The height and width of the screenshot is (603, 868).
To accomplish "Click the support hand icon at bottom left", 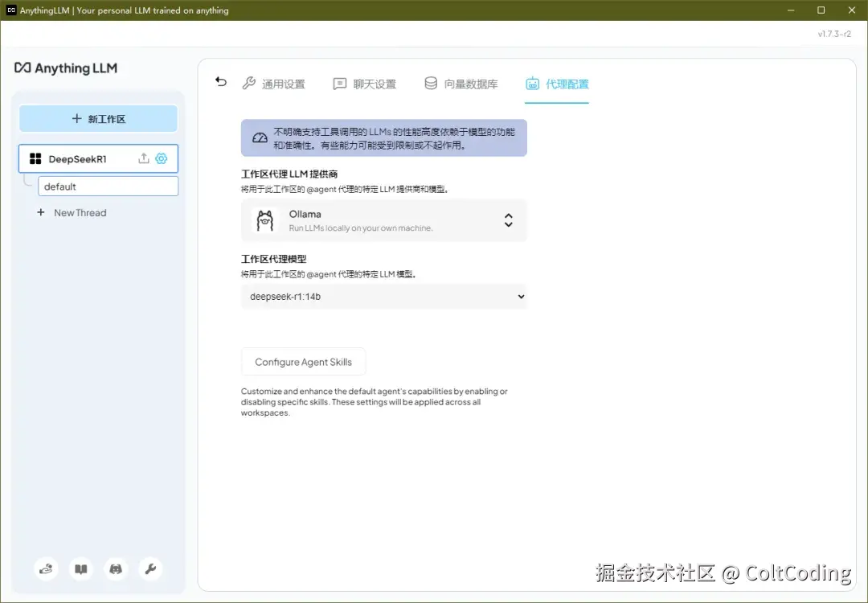I will pyautogui.click(x=46, y=568).
